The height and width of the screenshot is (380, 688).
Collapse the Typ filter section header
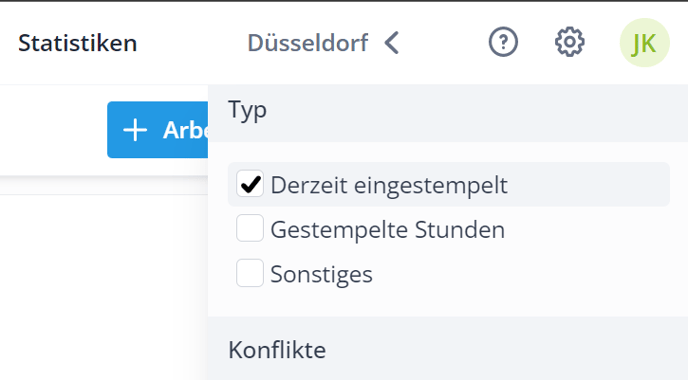point(448,113)
